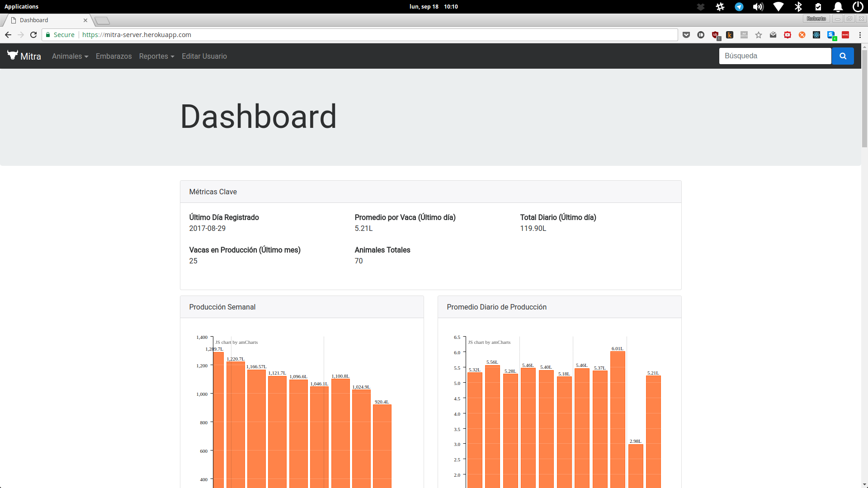This screenshot has width=868, height=488.
Task: Open the React Developer Tools extension
Action: tap(816, 35)
